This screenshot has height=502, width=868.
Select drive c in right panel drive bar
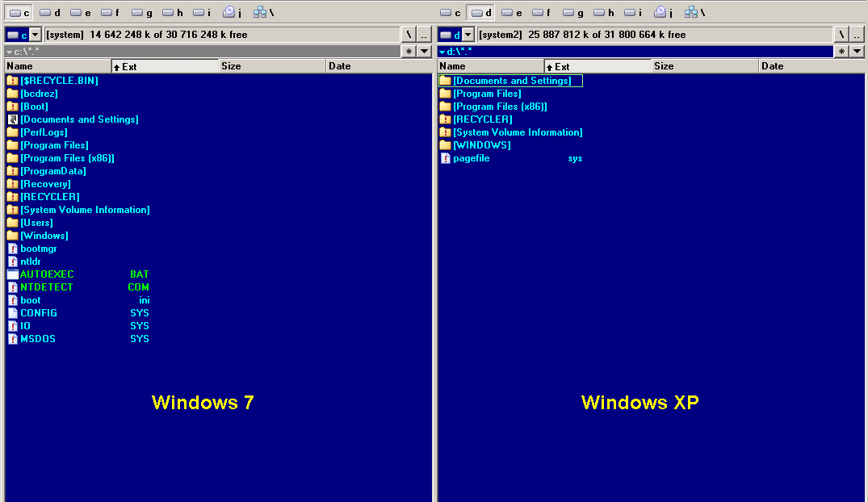click(x=450, y=12)
